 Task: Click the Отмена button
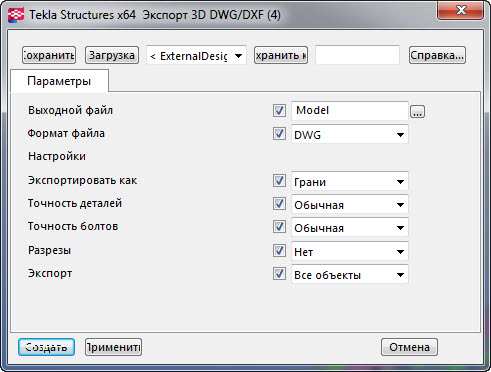(x=409, y=347)
